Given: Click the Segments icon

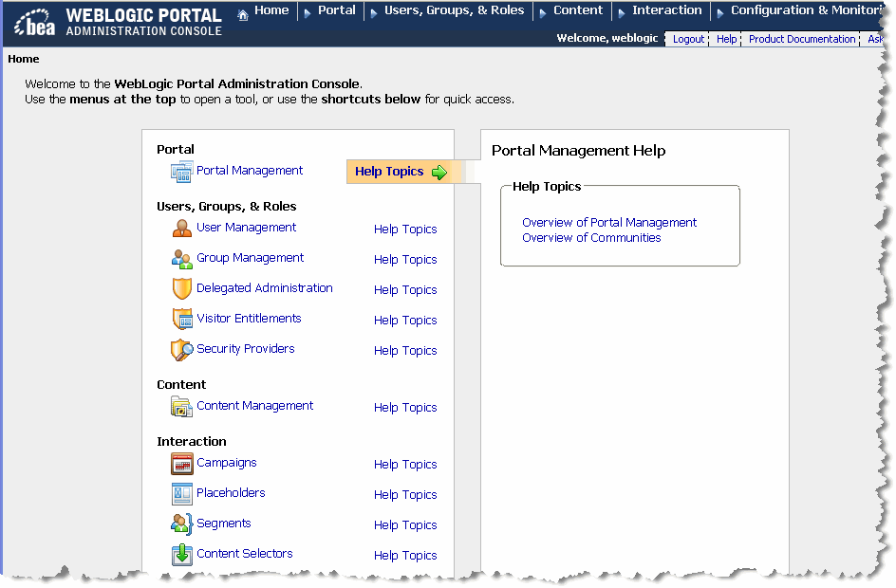Looking at the screenshot, I should 181,524.
